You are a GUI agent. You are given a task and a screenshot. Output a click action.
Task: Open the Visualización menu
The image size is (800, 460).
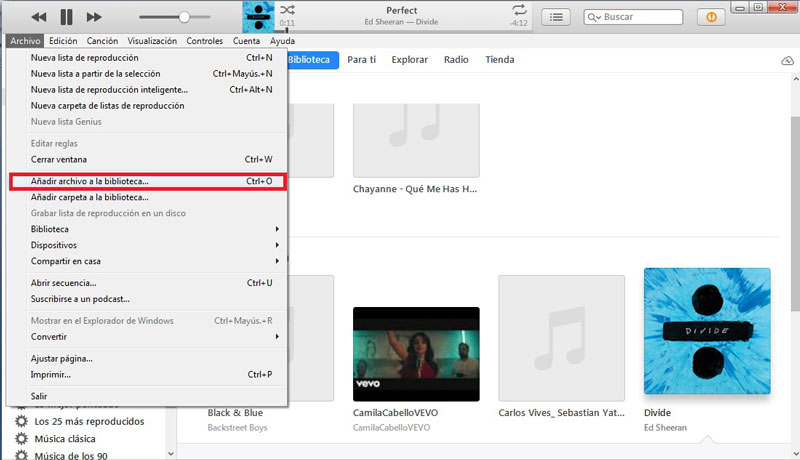pos(152,41)
